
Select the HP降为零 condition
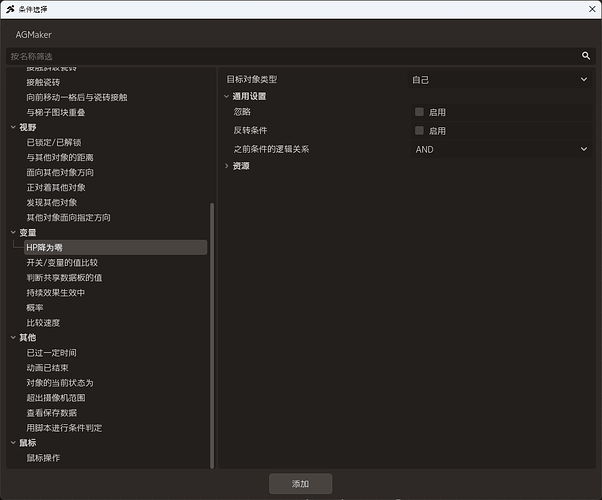click(x=115, y=247)
